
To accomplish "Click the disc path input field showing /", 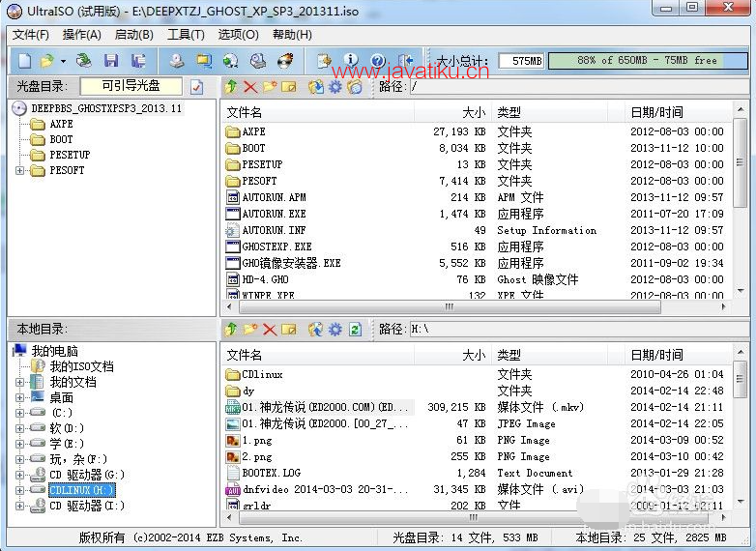I will click(577, 87).
